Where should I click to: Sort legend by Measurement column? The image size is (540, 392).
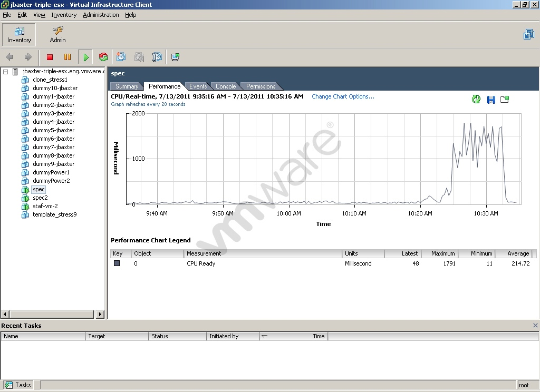tap(263, 253)
